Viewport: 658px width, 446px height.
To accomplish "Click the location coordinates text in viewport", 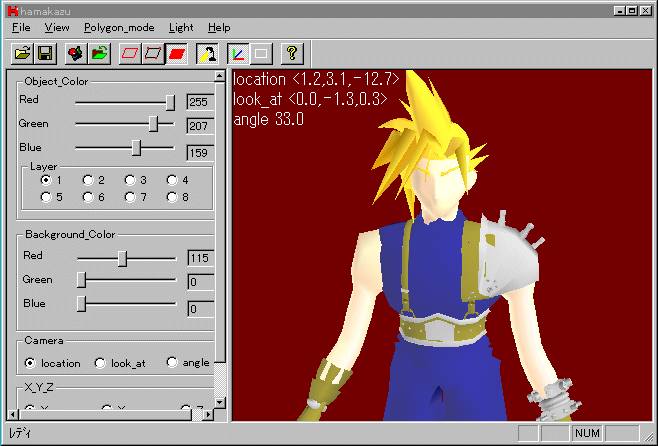I will 316,79.
